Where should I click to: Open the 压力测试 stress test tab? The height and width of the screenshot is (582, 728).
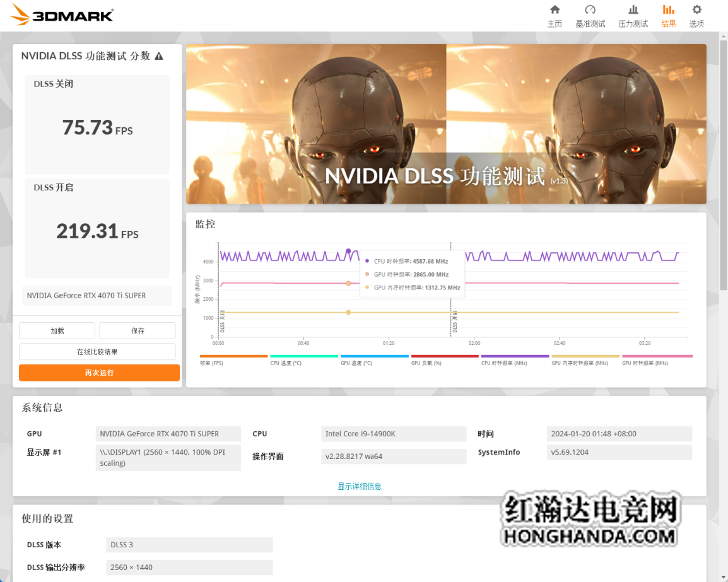tap(633, 16)
